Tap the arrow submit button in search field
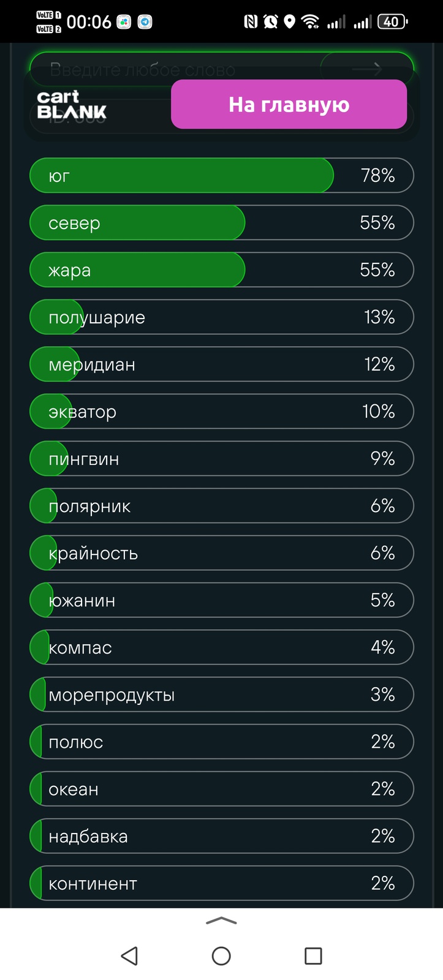Screen dimensions: 443x980 click(x=366, y=69)
